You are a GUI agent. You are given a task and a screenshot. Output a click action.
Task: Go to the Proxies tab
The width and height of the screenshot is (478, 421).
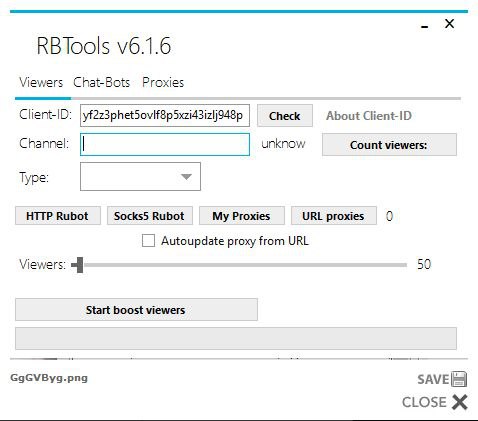tap(163, 82)
